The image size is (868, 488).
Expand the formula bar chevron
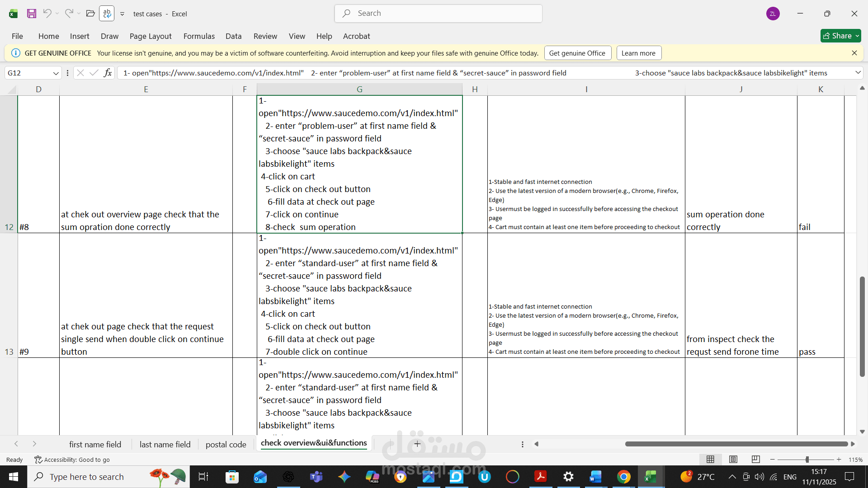[858, 73]
